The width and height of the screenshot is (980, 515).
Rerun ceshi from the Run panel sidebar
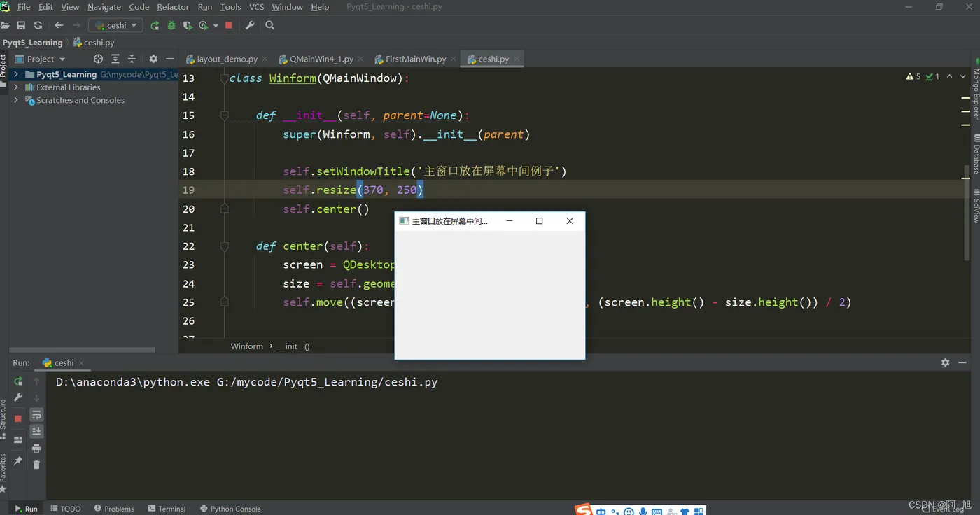(x=18, y=381)
